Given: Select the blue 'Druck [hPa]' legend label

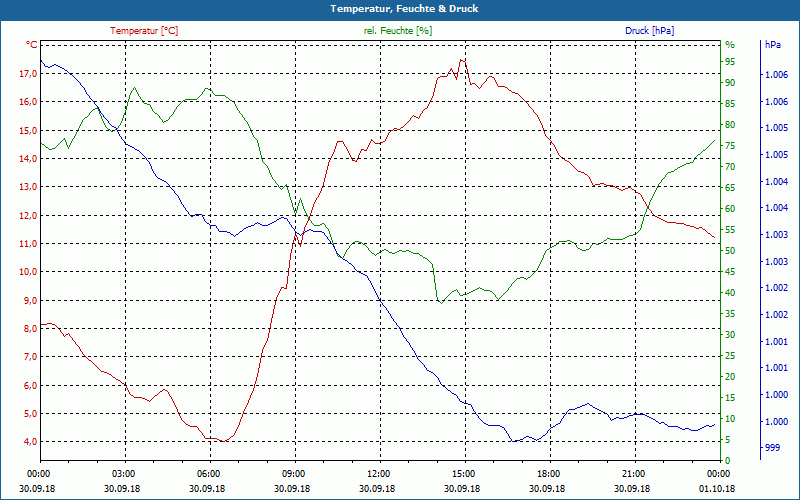Looking at the screenshot, I should pyautogui.click(x=649, y=31).
